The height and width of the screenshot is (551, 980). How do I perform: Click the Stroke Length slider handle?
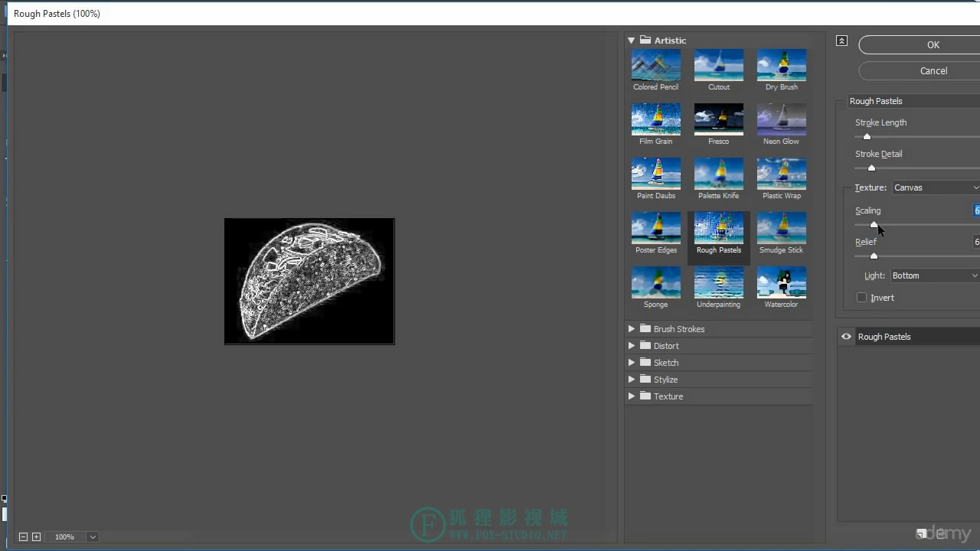click(x=867, y=137)
